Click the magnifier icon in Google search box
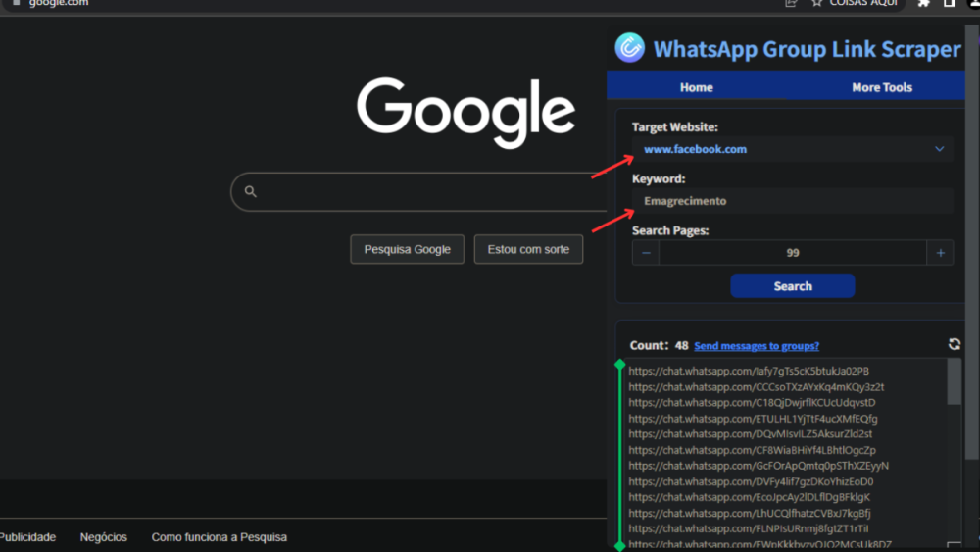Image resolution: width=980 pixels, height=552 pixels. point(251,191)
